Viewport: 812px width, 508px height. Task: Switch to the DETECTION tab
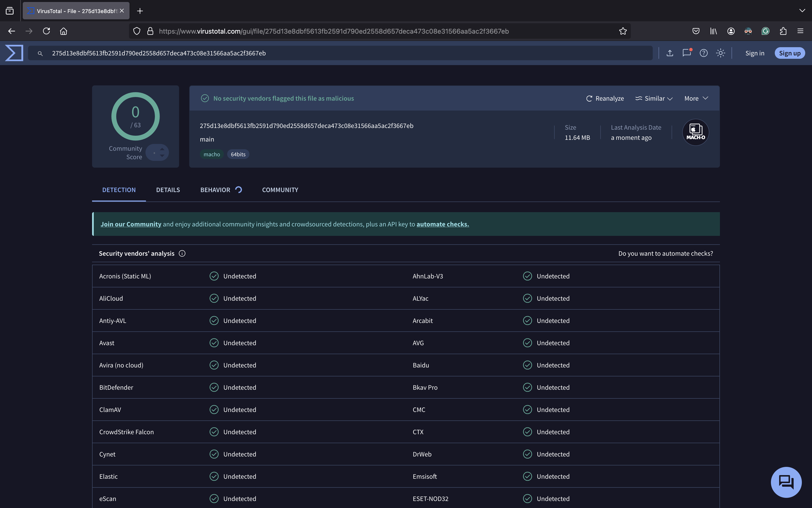(119, 190)
